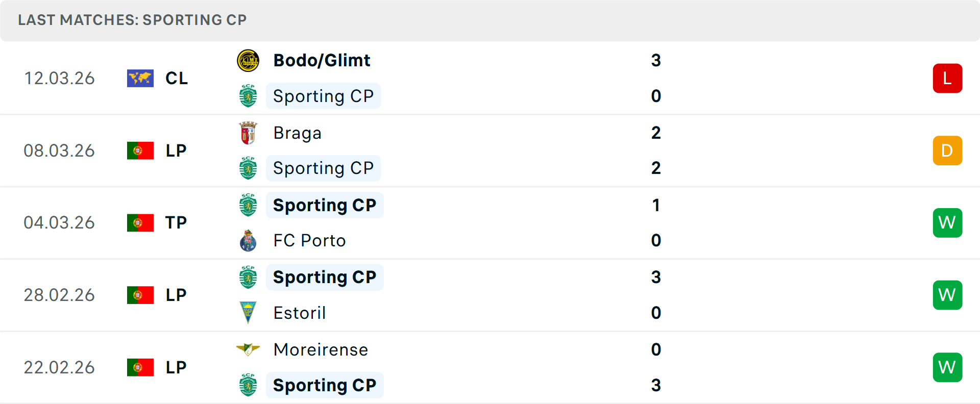The image size is (980, 404).
Task: Click W badge for the FC Porto match
Action: [947, 223]
